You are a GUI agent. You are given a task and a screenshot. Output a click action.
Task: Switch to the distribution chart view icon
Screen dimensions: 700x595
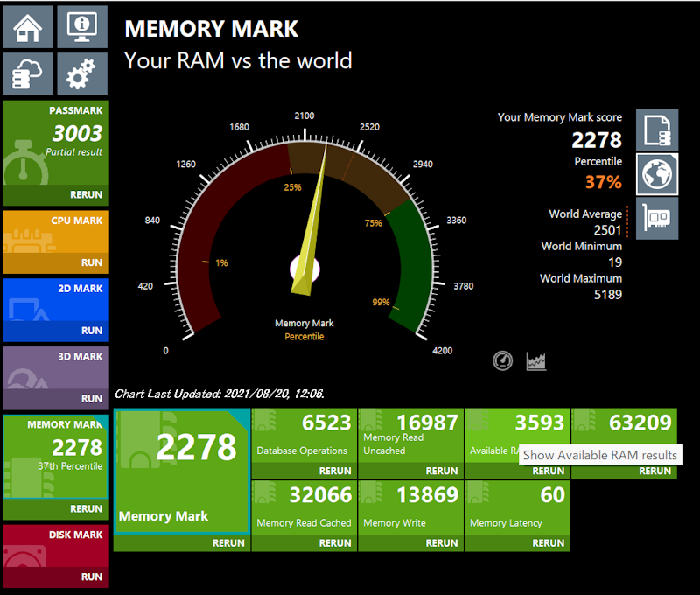(x=536, y=360)
